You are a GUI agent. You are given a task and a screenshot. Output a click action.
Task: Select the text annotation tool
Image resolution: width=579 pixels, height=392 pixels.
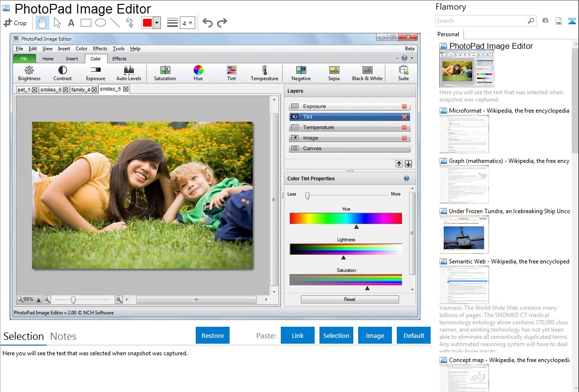tap(71, 23)
